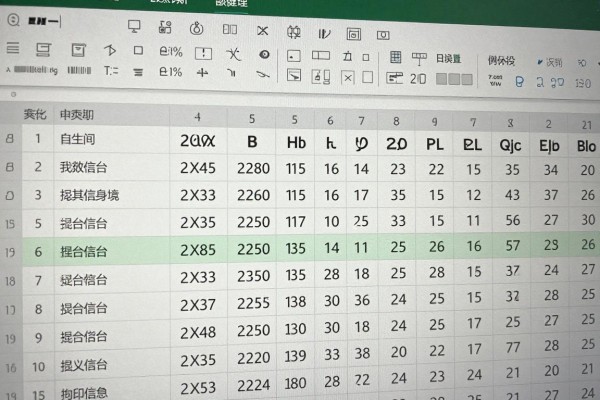Click the T:= text format icon
The width and height of the screenshot is (600, 400).
111,71
